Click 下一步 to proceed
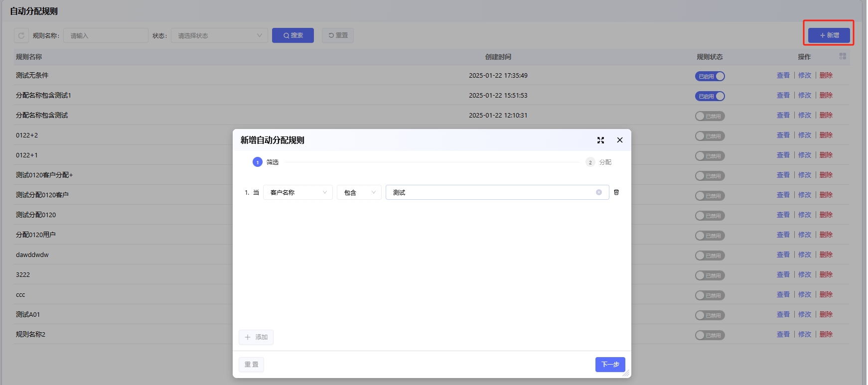 pos(610,365)
